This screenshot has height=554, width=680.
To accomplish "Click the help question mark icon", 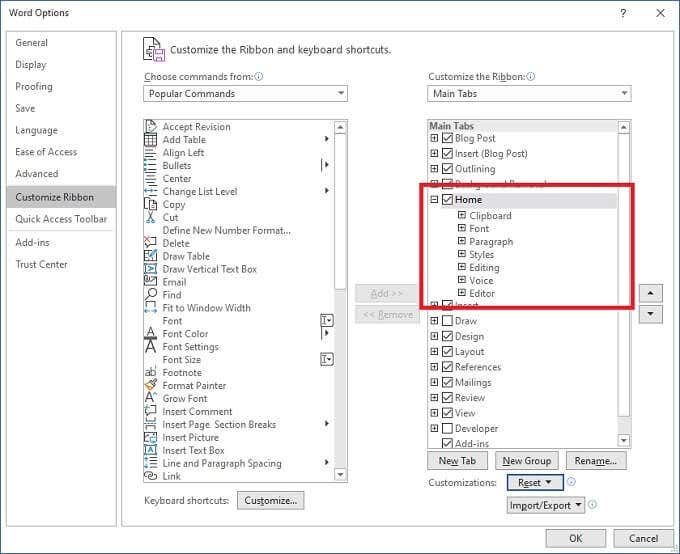I will click(x=623, y=13).
